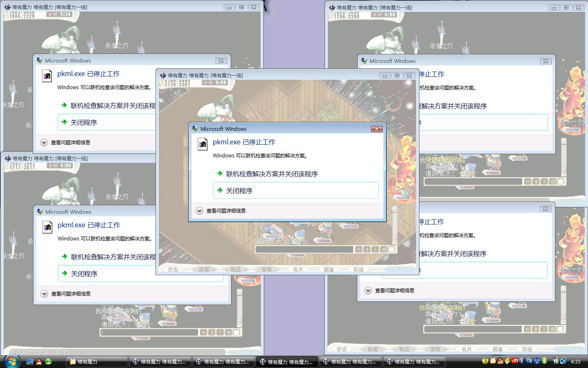This screenshot has width=588, height=368.
Task: Click horizontal-arrows chat icon in bottom-right game window
Action: [x=528, y=329]
